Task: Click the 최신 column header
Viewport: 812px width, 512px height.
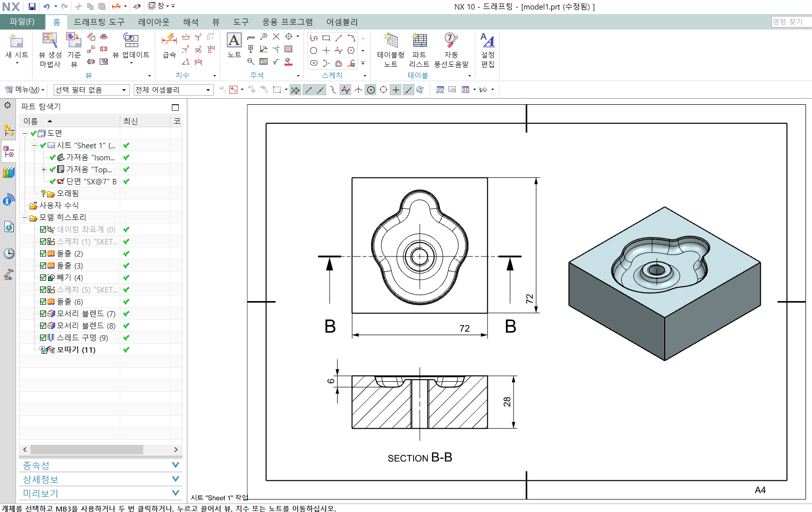Action: 145,121
